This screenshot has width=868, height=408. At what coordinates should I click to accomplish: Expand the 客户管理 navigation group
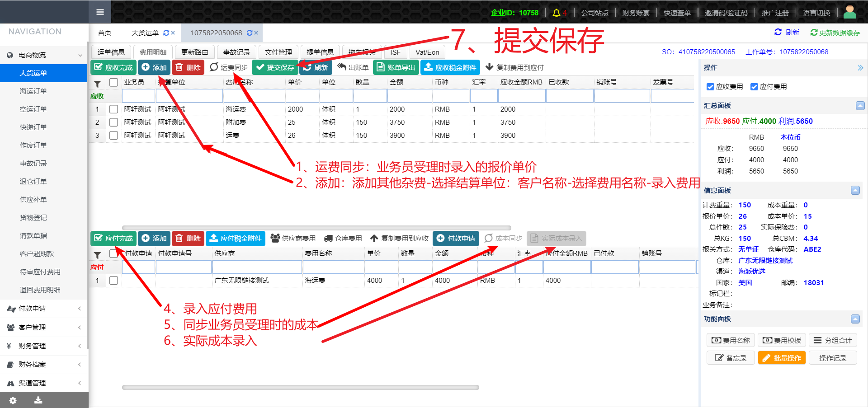pyautogui.click(x=44, y=327)
